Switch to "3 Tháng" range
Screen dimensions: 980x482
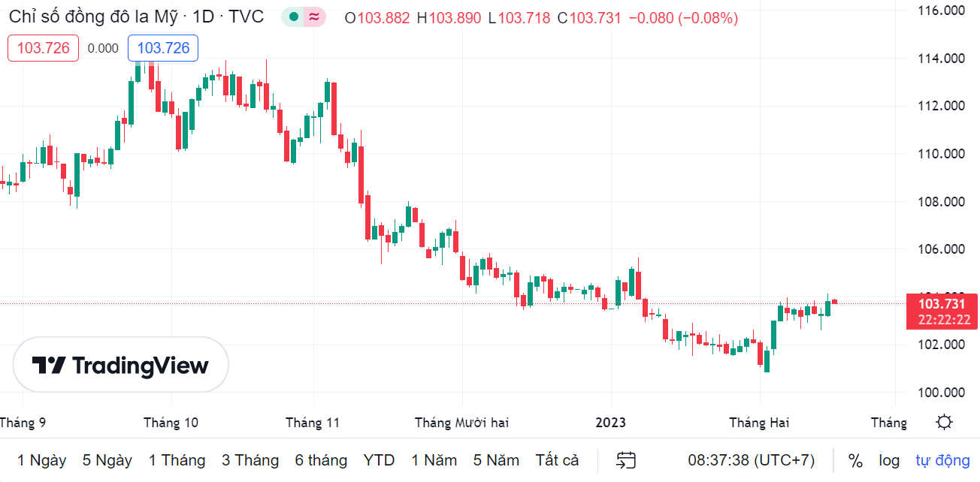250,460
